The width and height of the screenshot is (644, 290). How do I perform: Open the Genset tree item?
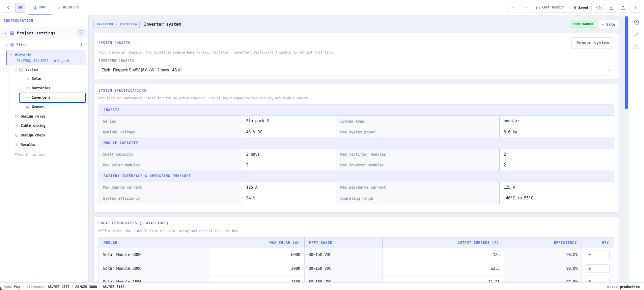point(52,107)
